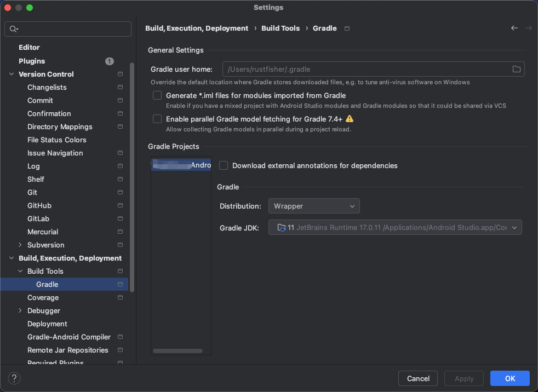Select Gradle-Android Compiler in settings tree
This screenshot has width=538, height=392.
69,337
